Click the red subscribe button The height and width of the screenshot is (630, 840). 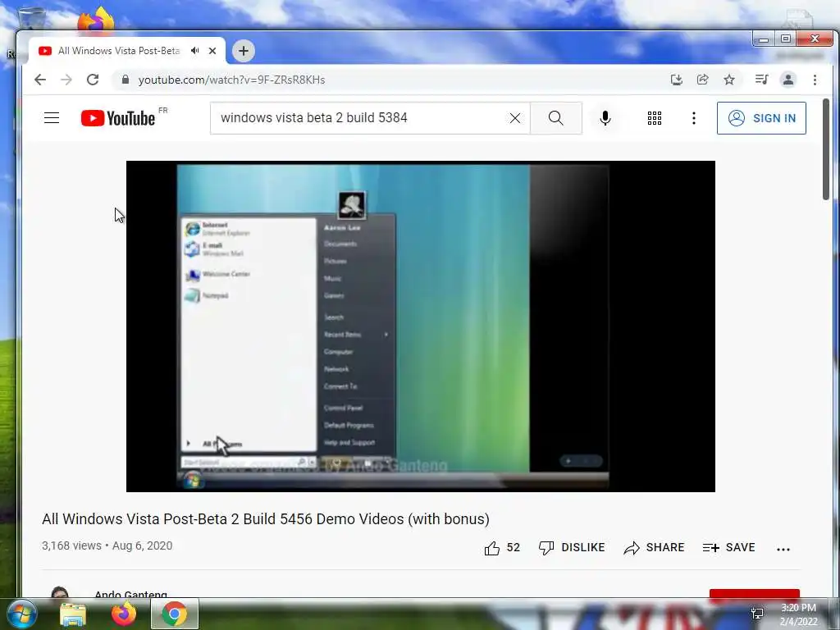pos(755,594)
